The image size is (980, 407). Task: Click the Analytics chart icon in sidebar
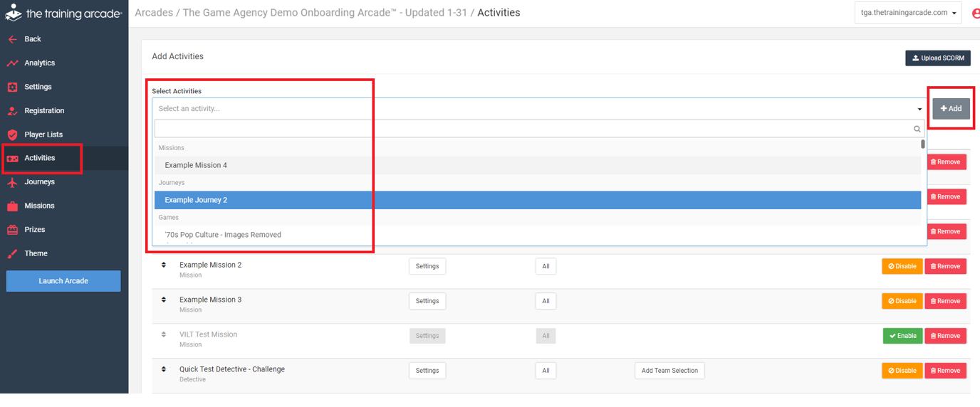[12, 63]
